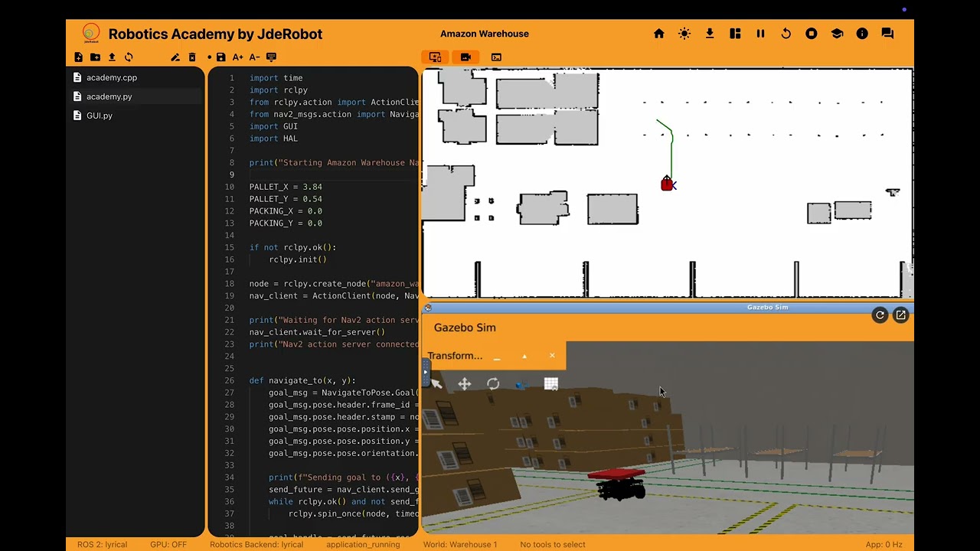
Task: Increase editor font size
Action: point(238,57)
